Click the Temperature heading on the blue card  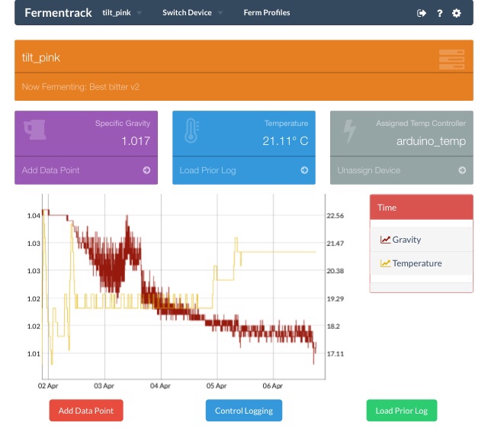pyautogui.click(x=287, y=124)
